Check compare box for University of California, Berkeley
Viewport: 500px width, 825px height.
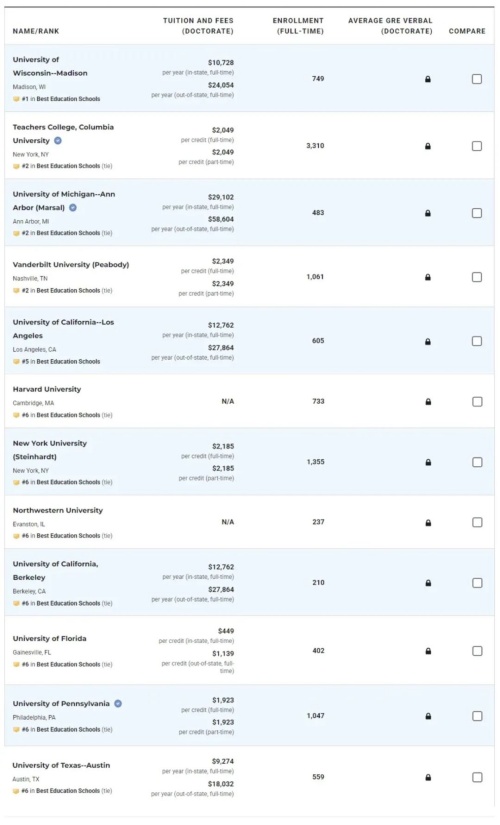point(477,583)
